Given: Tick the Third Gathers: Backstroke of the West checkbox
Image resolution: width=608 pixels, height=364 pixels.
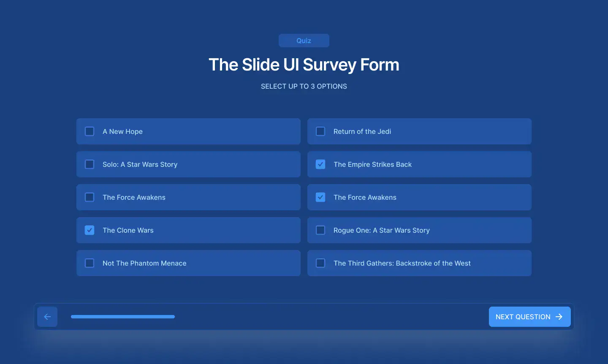Looking at the screenshot, I should 320,263.
